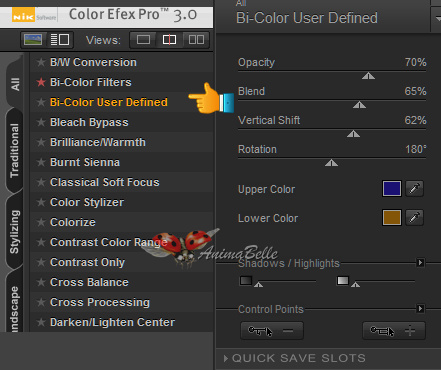Screen dimensions: 441x370
Task: Toggle favorite star for Bleach Bypass
Action: pos(41,122)
